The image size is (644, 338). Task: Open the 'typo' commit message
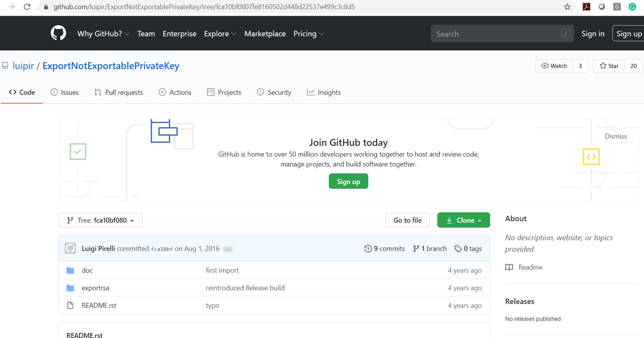(x=212, y=306)
